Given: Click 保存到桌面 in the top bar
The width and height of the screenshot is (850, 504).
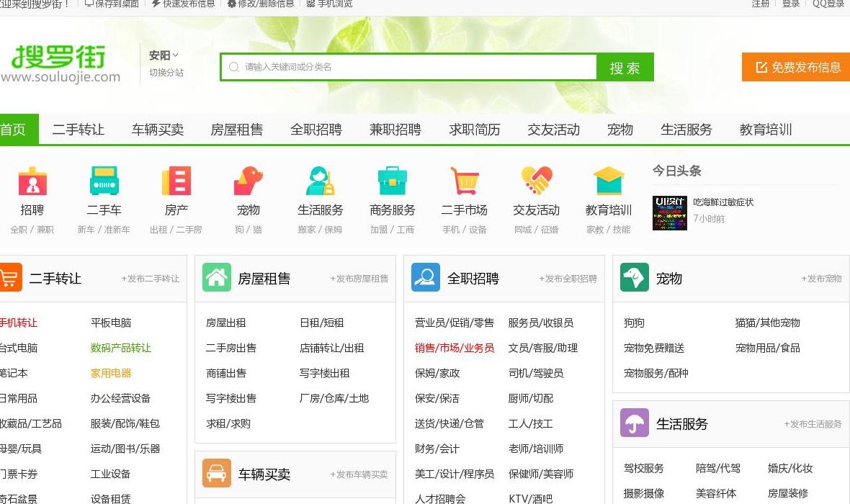Looking at the screenshot, I should [x=112, y=4].
